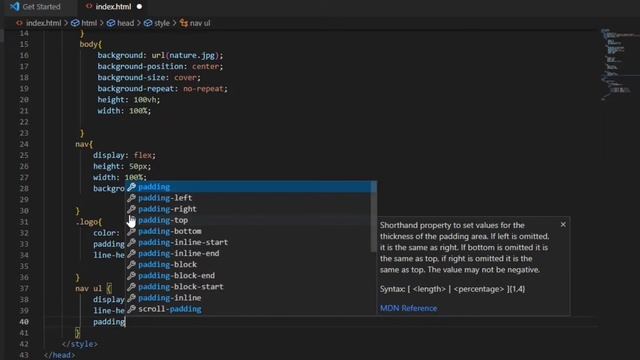Open index.html breadcrumb item
The height and width of the screenshot is (360, 640).
pyautogui.click(x=43, y=23)
